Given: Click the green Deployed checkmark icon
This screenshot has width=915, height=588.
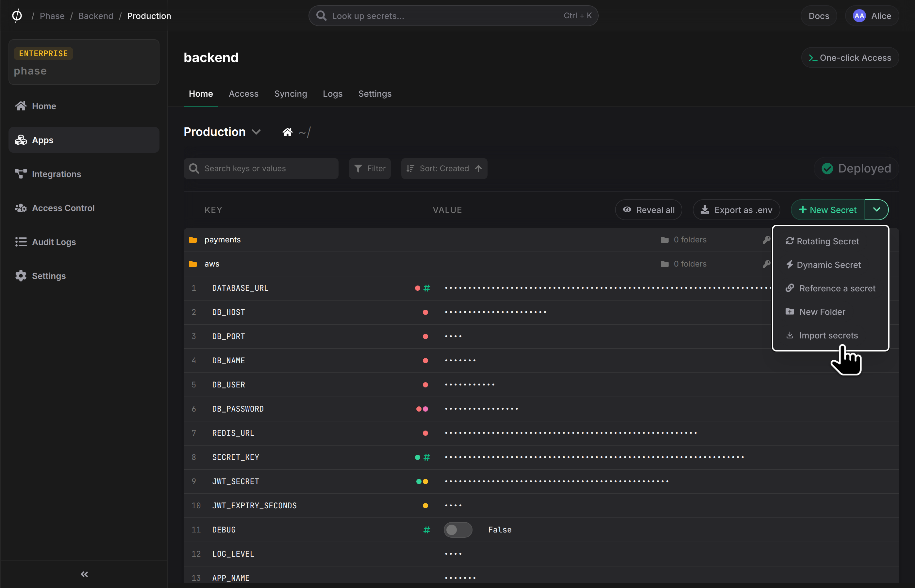Looking at the screenshot, I should pos(827,168).
